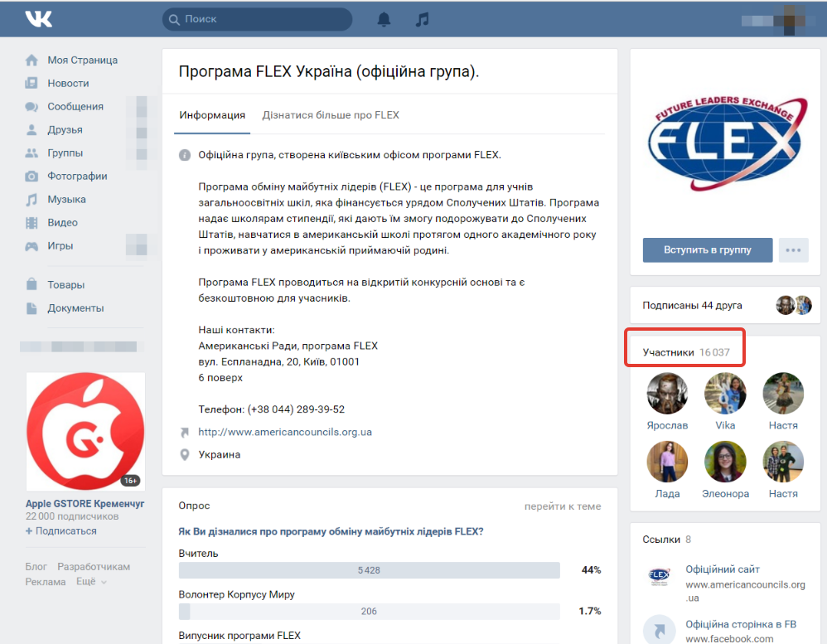The width and height of the screenshot is (827, 644).
Task: Expand the Ещё dropdown in footer
Action: coord(91,581)
